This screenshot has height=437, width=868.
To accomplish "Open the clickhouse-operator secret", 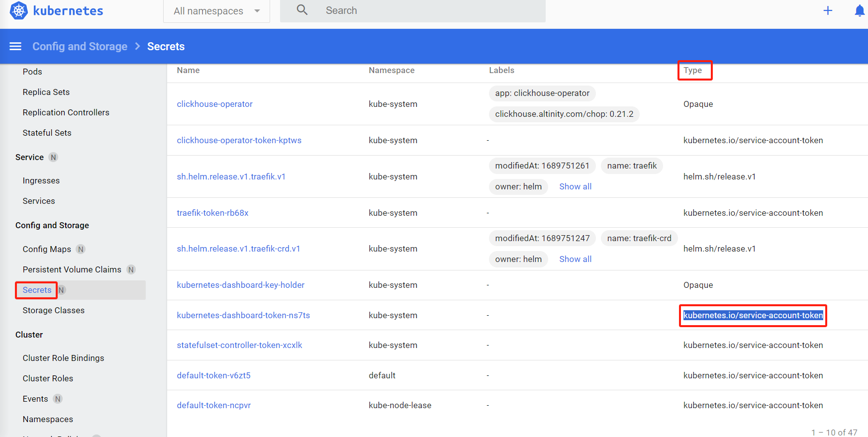I will coord(215,104).
